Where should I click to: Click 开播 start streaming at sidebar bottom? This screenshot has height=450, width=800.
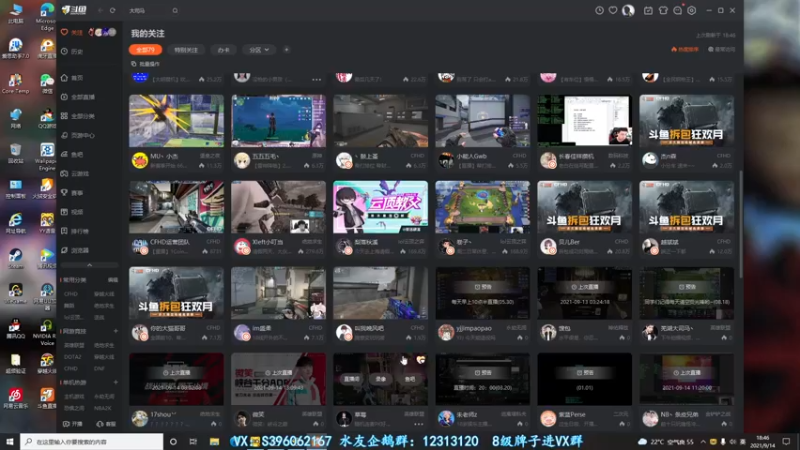(x=72, y=424)
